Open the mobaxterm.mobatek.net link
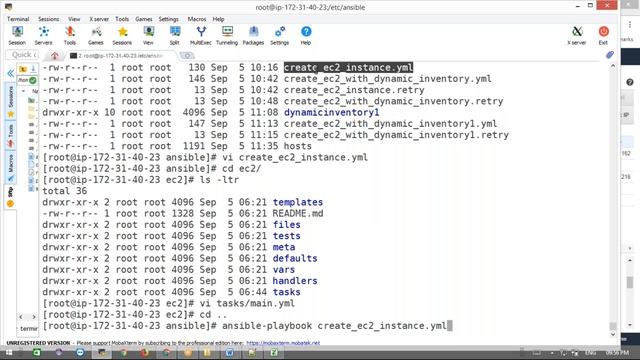Viewport: 640px width, 360px height. pos(283,343)
